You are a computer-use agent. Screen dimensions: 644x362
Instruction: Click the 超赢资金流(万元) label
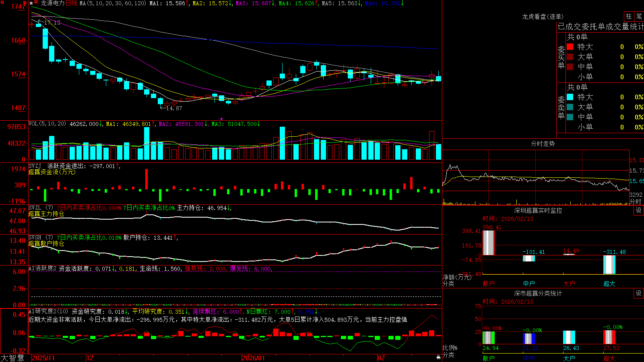pyautogui.click(x=52, y=172)
